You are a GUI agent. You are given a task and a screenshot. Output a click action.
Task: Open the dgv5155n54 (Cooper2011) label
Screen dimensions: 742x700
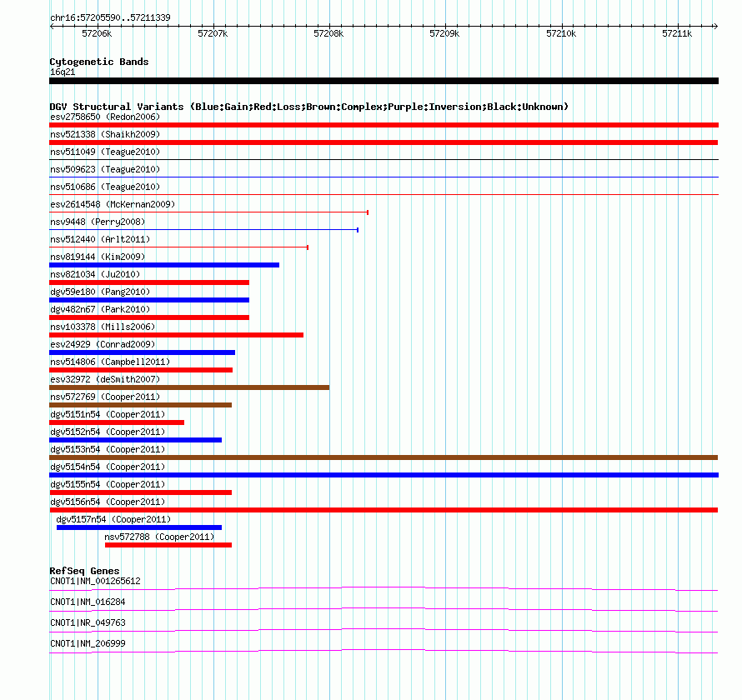[x=108, y=484]
